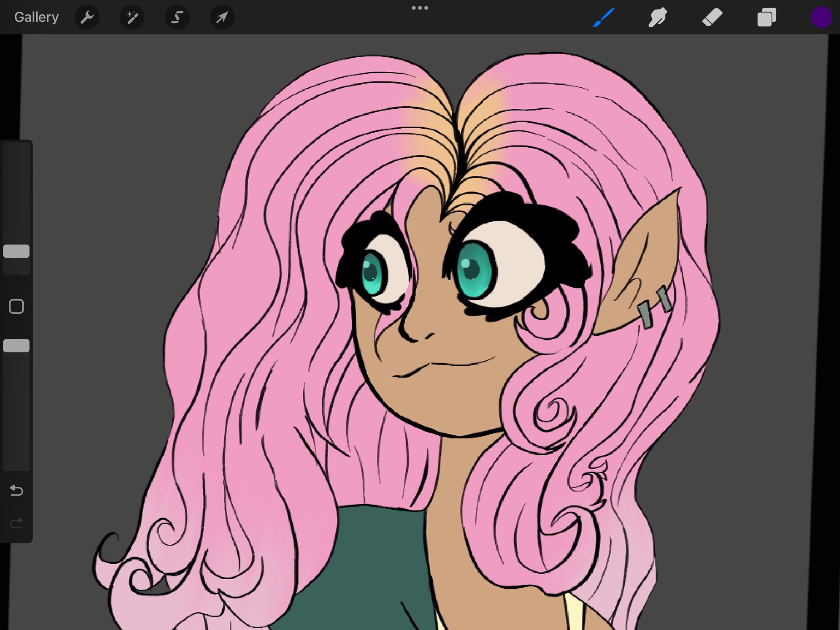Tap the square modify button on sidebar
This screenshot has width=840, height=630.
coord(16,307)
